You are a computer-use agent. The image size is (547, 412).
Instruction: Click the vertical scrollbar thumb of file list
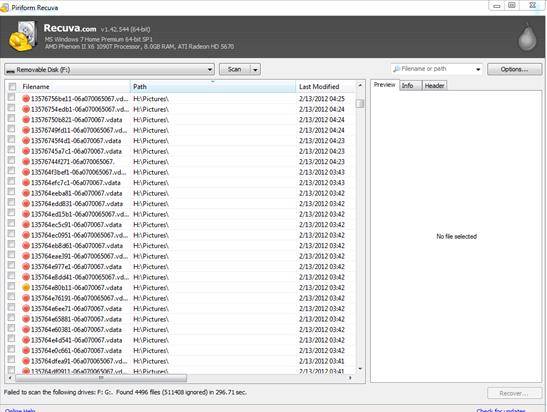(360, 103)
